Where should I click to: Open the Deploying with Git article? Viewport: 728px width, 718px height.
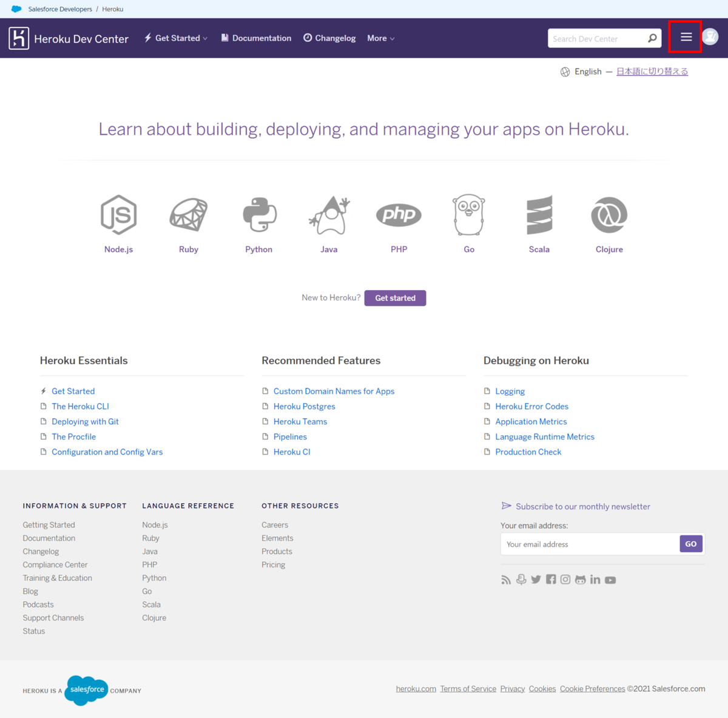(x=85, y=422)
